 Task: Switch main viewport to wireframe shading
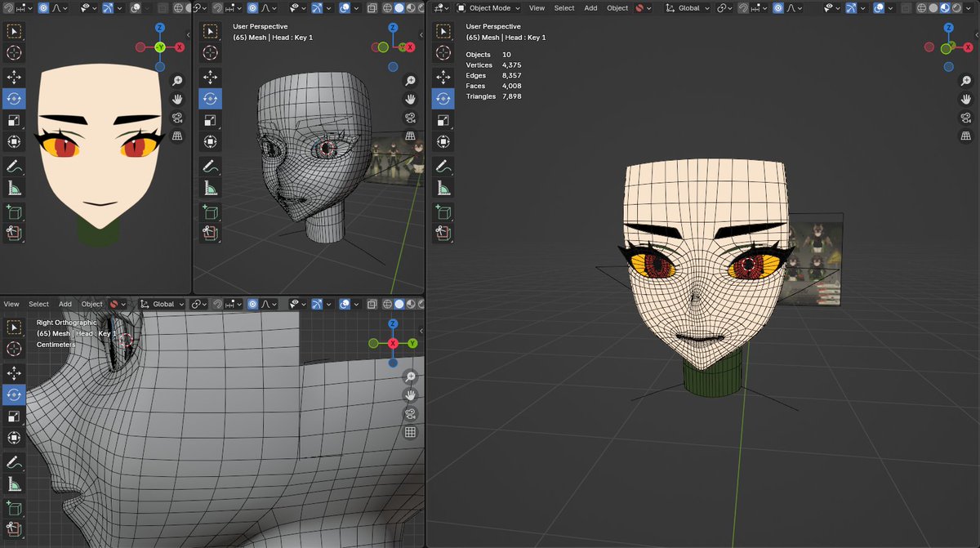[921, 8]
